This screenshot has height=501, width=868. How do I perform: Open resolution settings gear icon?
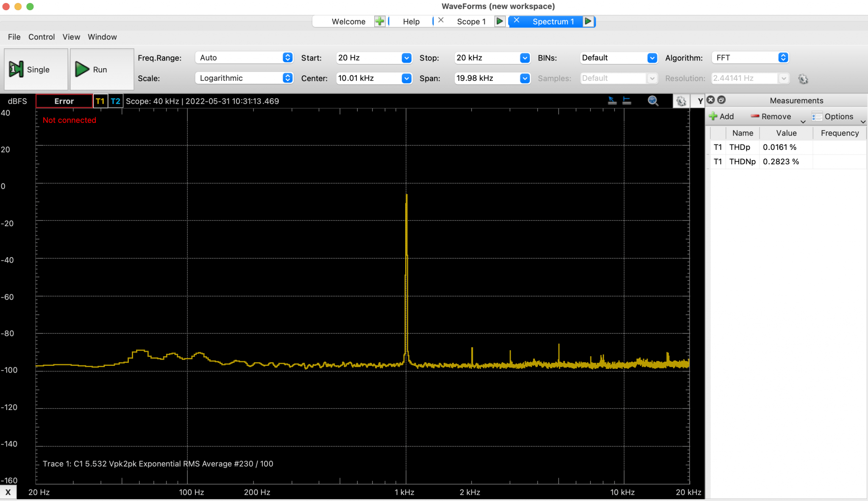tap(803, 79)
